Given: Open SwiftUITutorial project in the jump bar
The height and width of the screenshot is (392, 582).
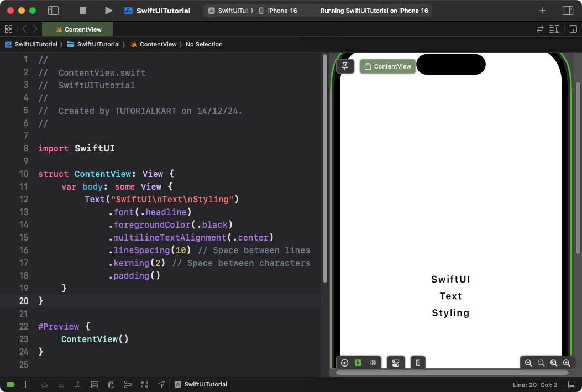Looking at the screenshot, I should coord(32,44).
